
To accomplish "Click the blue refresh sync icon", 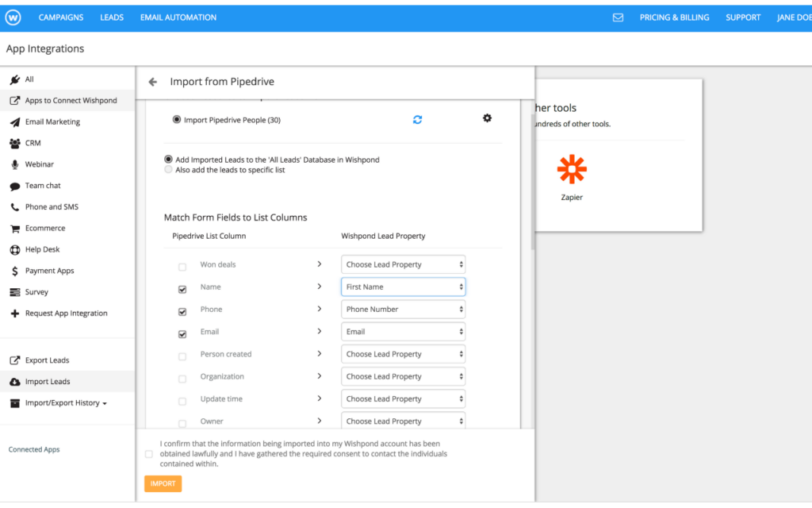I will tap(417, 120).
